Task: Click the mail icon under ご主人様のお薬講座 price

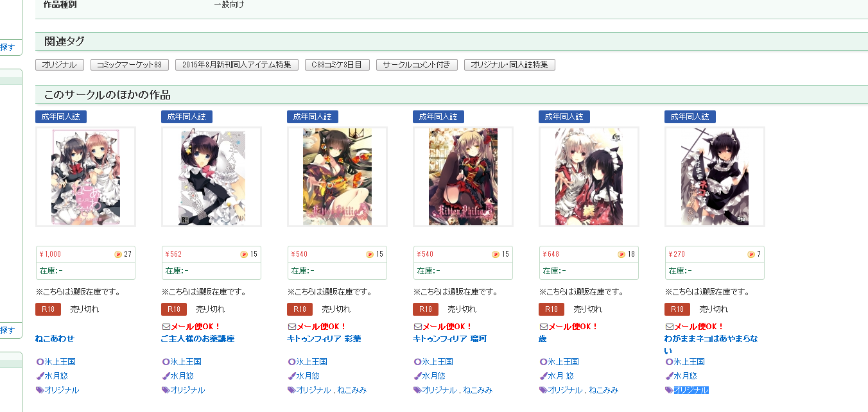Action: [x=166, y=327]
